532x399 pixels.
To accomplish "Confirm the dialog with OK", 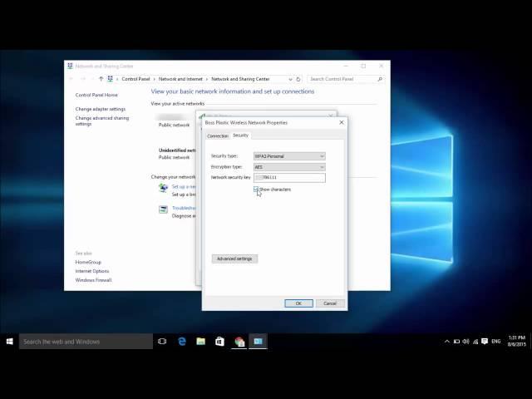I will tap(298, 303).
